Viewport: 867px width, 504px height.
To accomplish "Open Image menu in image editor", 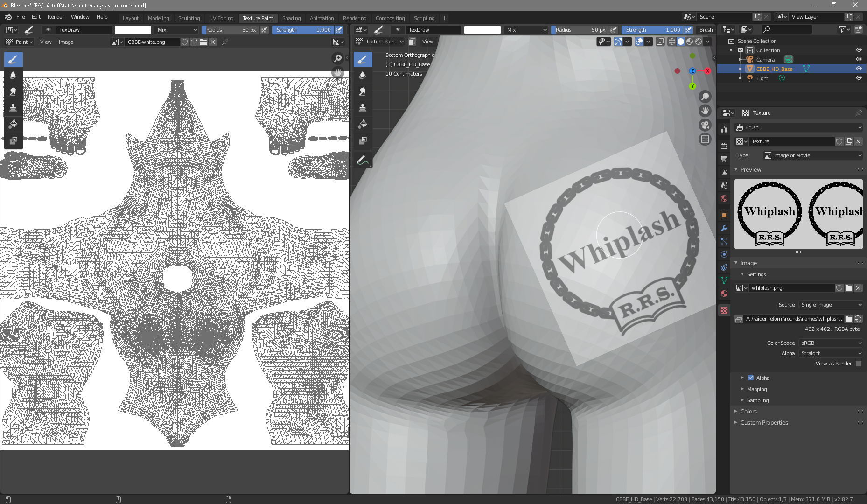I will tap(66, 42).
